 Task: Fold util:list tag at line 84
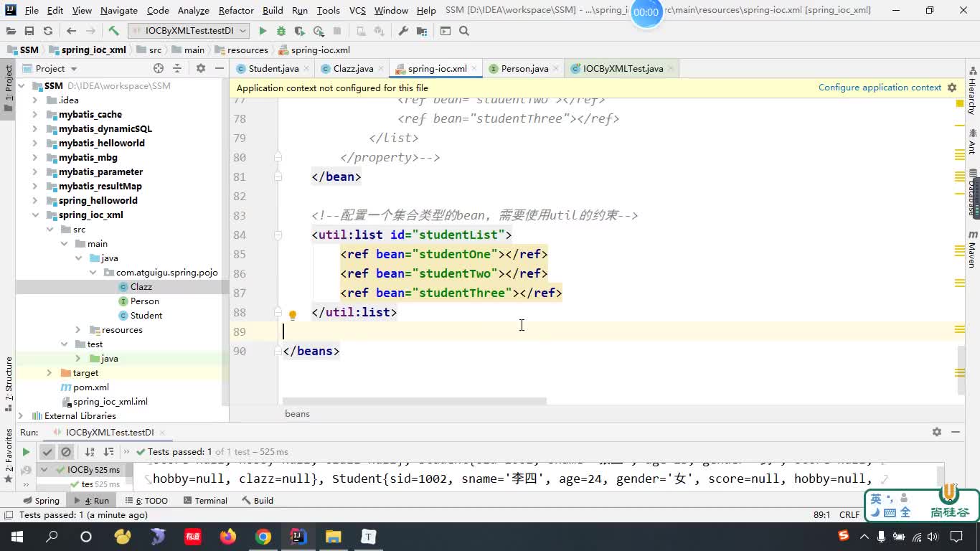[x=278, y=235]
